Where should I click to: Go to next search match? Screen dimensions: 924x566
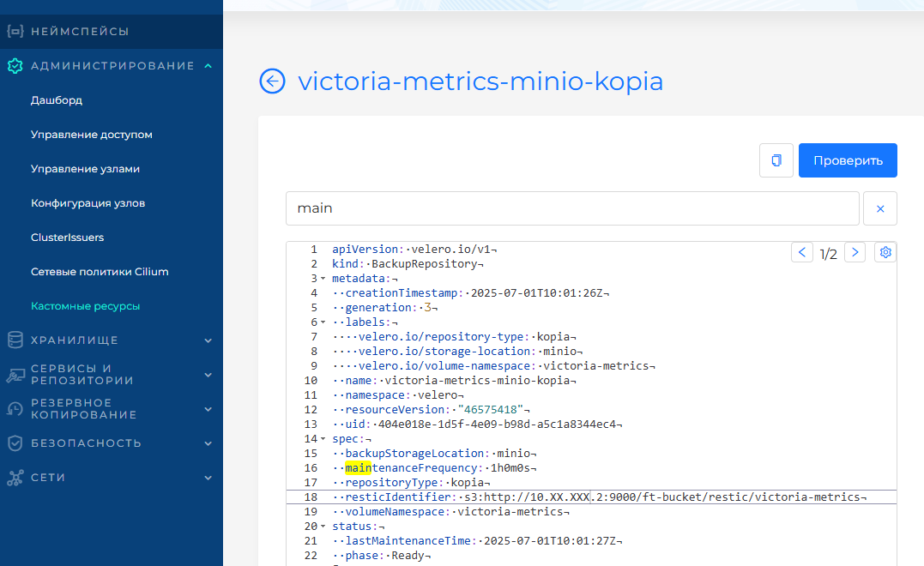[x=855, y=252]
